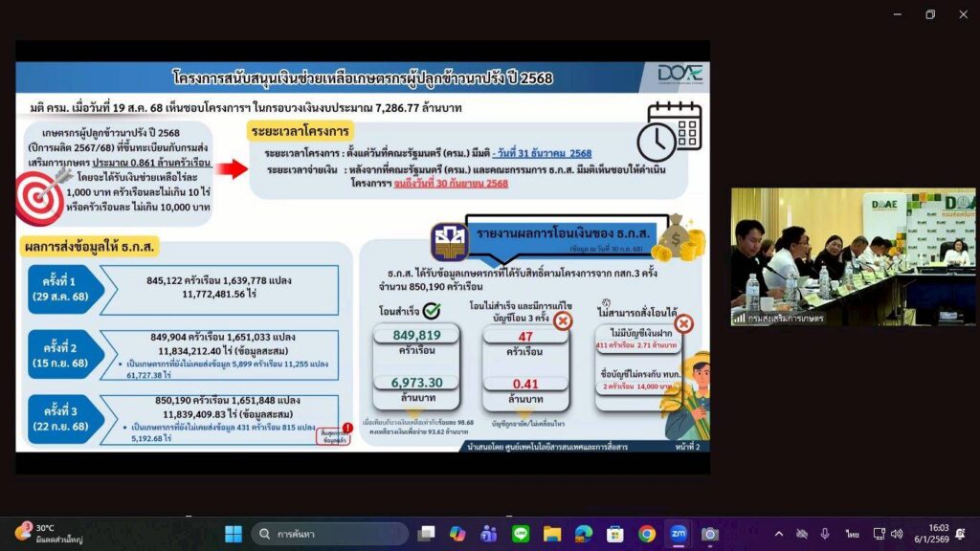Open the volume control in the tray

click(897, 533)
